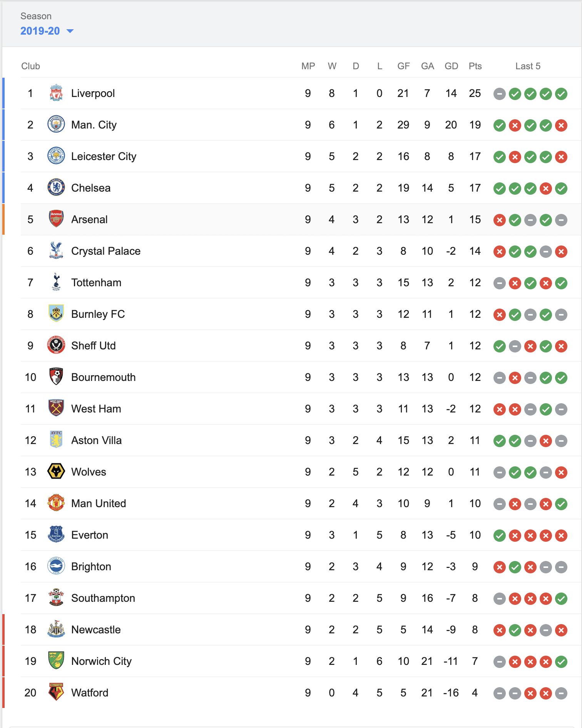Click the Last 5 column header

click(x=528, y=66)
